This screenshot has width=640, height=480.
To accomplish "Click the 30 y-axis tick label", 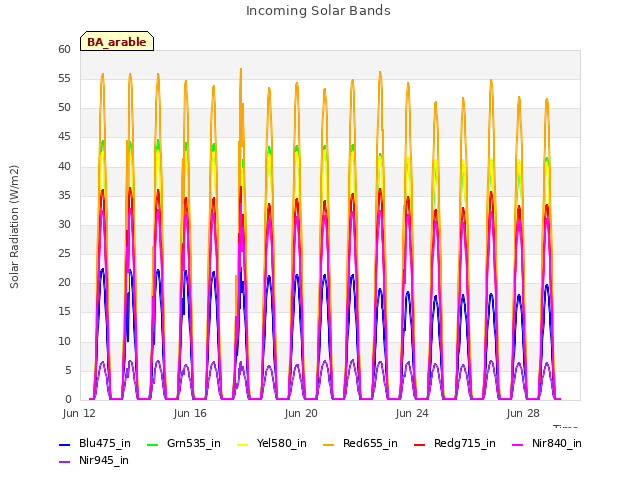I will (x=64, y=224).
